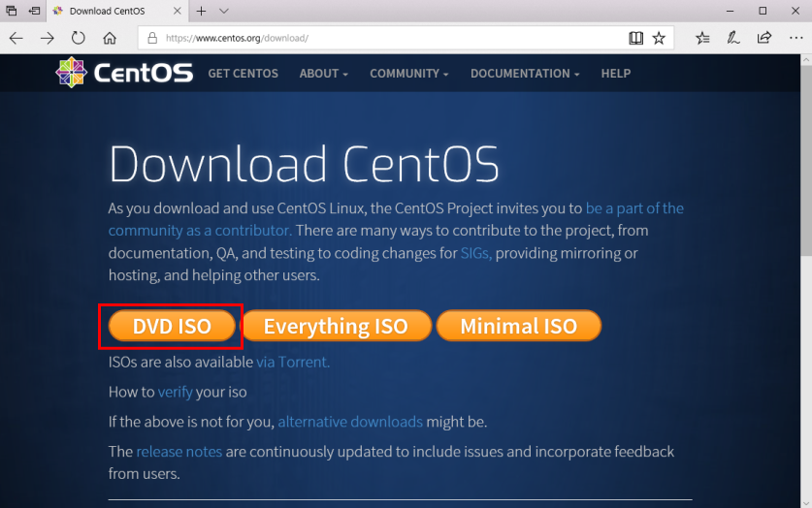Click the scrollbar up arrow
812x508 pixels.
(806, 60)
